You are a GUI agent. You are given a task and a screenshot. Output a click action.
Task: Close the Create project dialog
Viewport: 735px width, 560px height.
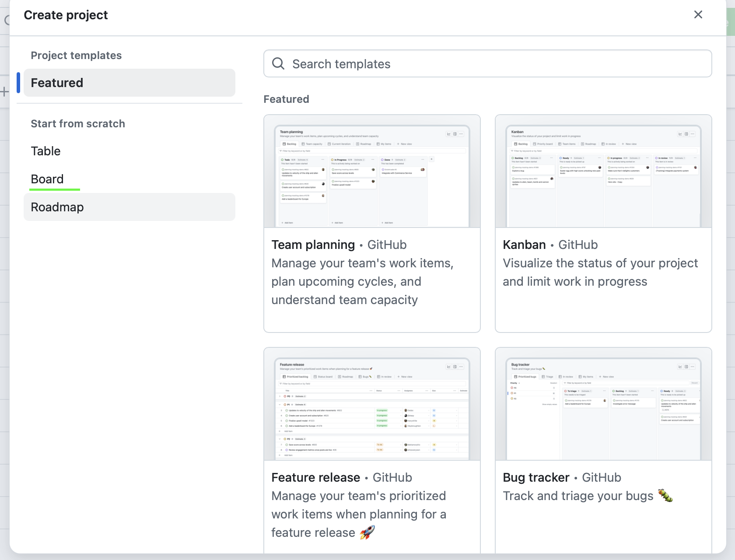click(698, 15)
